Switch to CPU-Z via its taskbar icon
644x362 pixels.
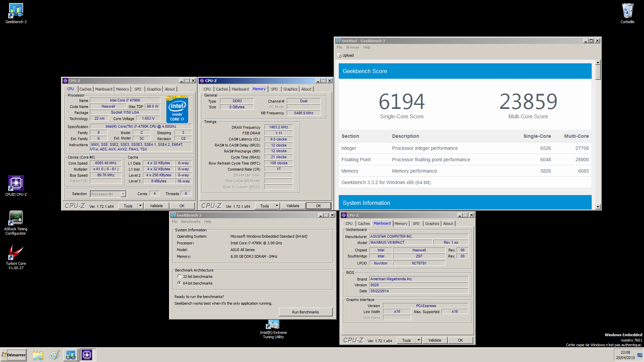[x=87, y=355]
